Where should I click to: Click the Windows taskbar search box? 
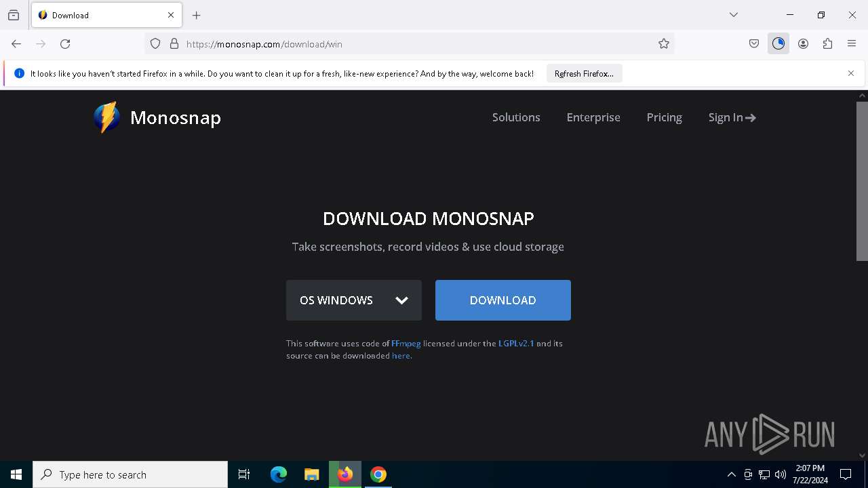130,474
